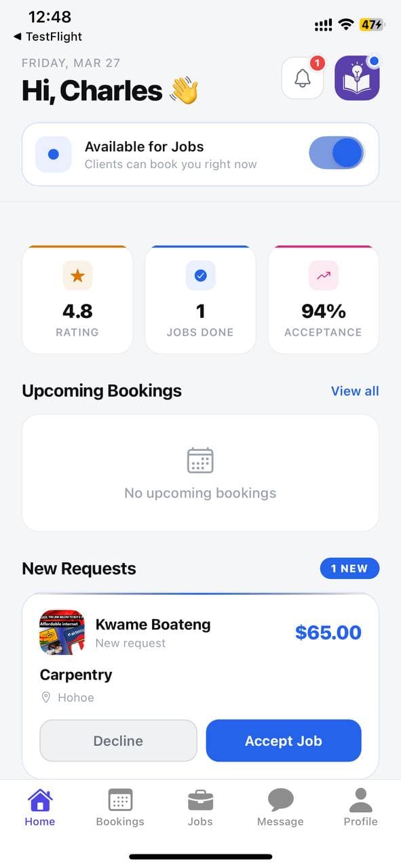Open the notification bell with badge

303,77
